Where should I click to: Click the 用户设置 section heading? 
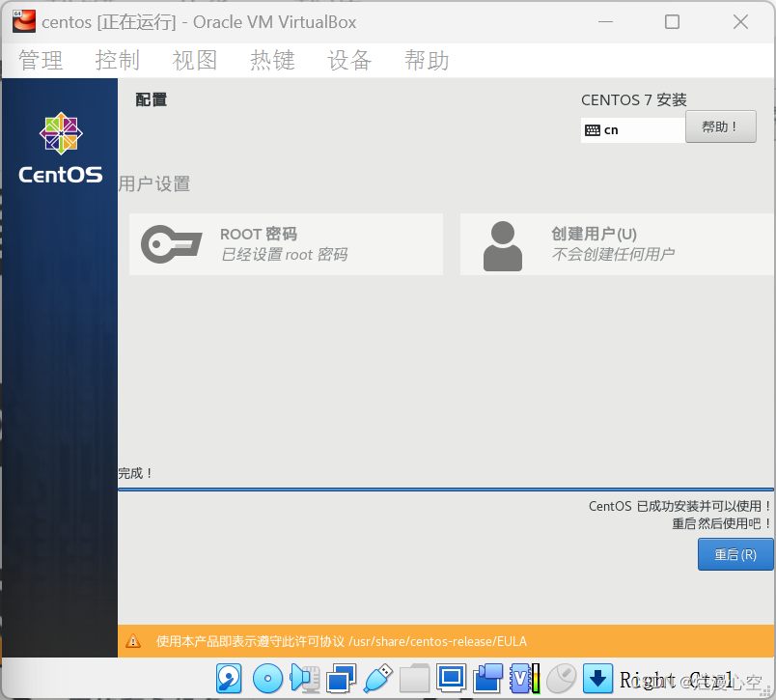(154, 183)
